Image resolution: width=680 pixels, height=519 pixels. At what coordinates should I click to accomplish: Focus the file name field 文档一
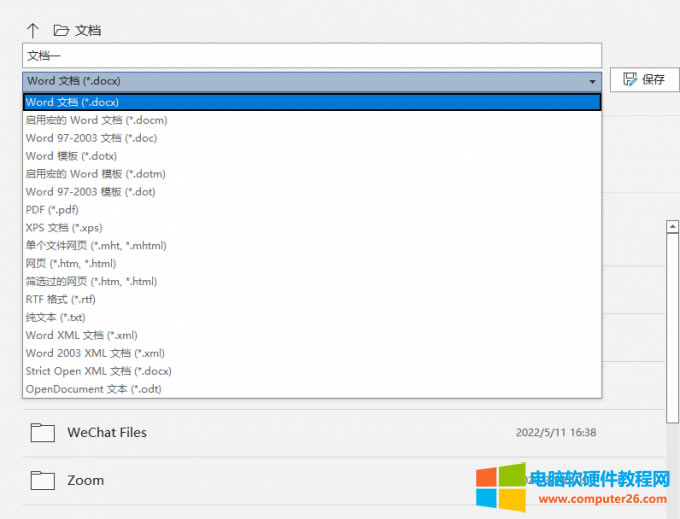(x=312, y=55)
